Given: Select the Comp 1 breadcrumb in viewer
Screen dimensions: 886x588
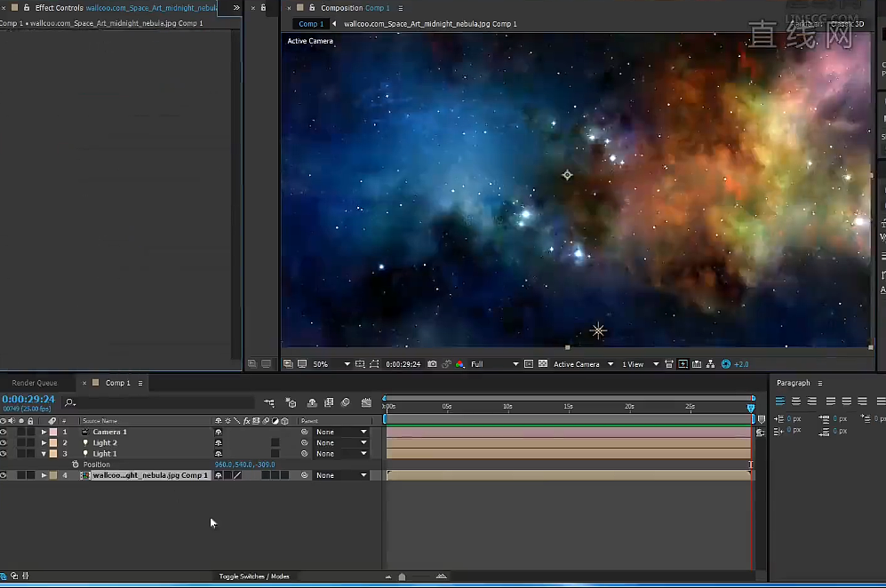Looking at the screenshot, I should coord(311,24).
